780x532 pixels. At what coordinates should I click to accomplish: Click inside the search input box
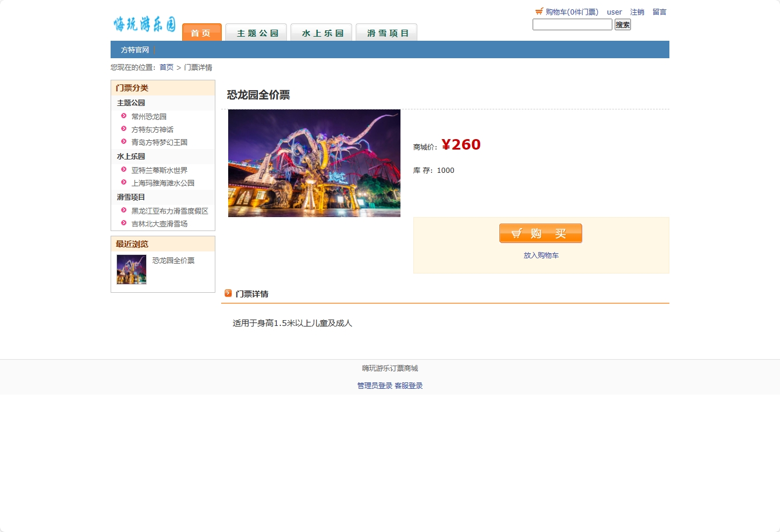click(x=572, y=24)
